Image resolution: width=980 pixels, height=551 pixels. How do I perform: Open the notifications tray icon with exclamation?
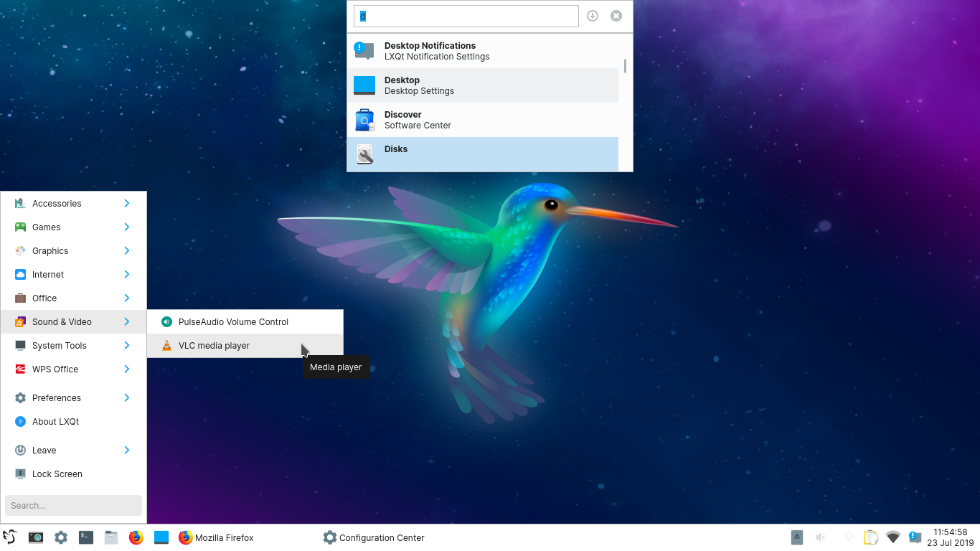click(915, 537)
